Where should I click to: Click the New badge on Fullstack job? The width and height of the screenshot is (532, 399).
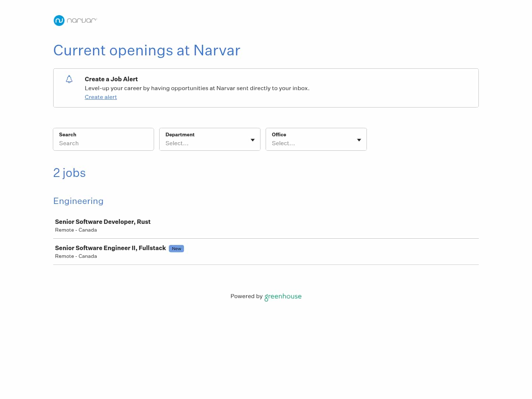click(x=177, y=249)
